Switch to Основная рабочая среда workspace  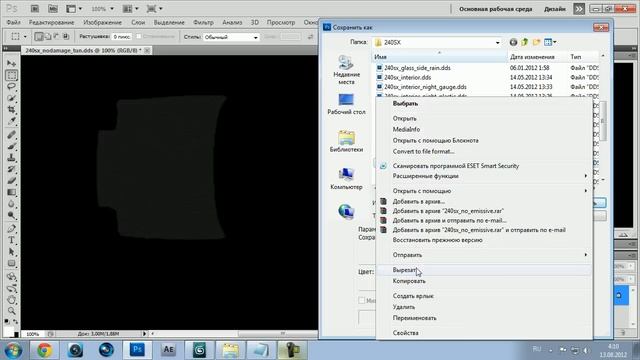496,9
